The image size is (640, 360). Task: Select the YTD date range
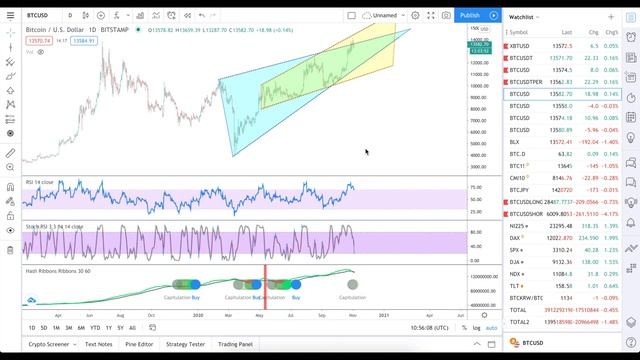tap(95, 328)
